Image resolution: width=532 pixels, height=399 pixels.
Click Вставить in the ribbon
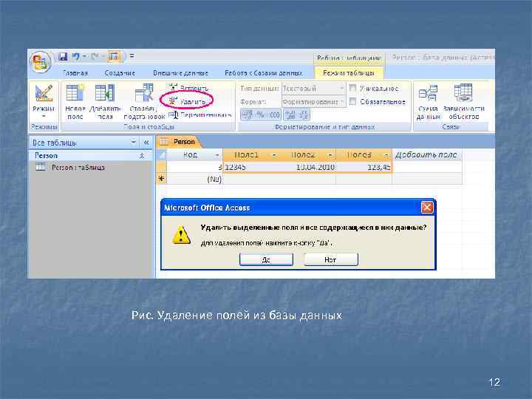point(189,88)
